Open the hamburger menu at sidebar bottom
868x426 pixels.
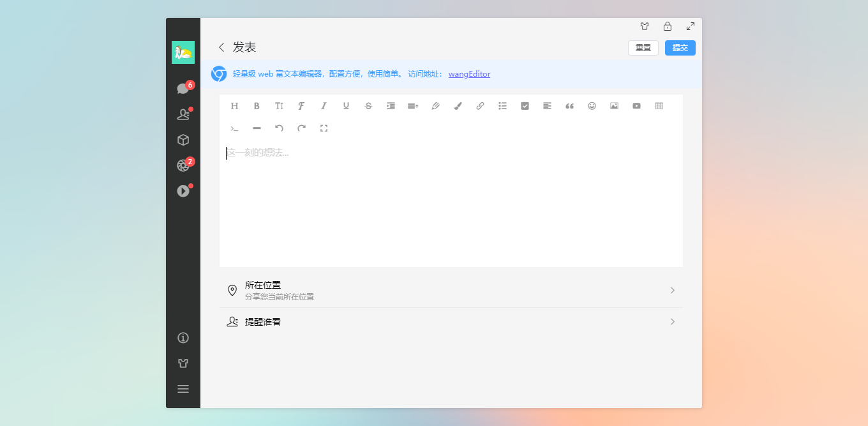tap(183, 388)
